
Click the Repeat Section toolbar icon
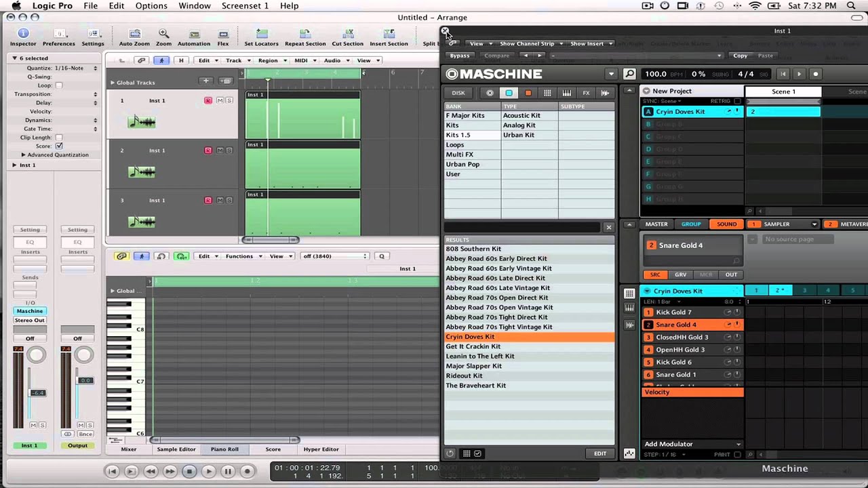pyautogui.click(x=305, y=34)
